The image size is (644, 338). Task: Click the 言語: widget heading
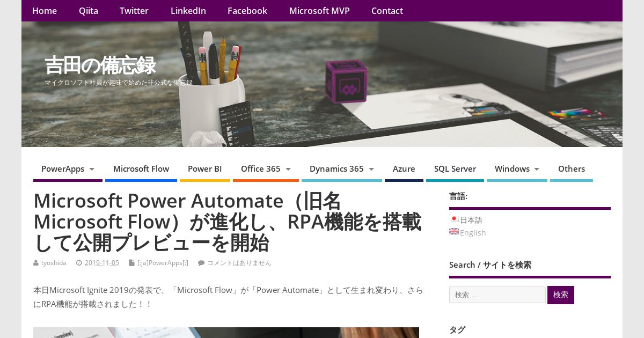click(458, 196)
